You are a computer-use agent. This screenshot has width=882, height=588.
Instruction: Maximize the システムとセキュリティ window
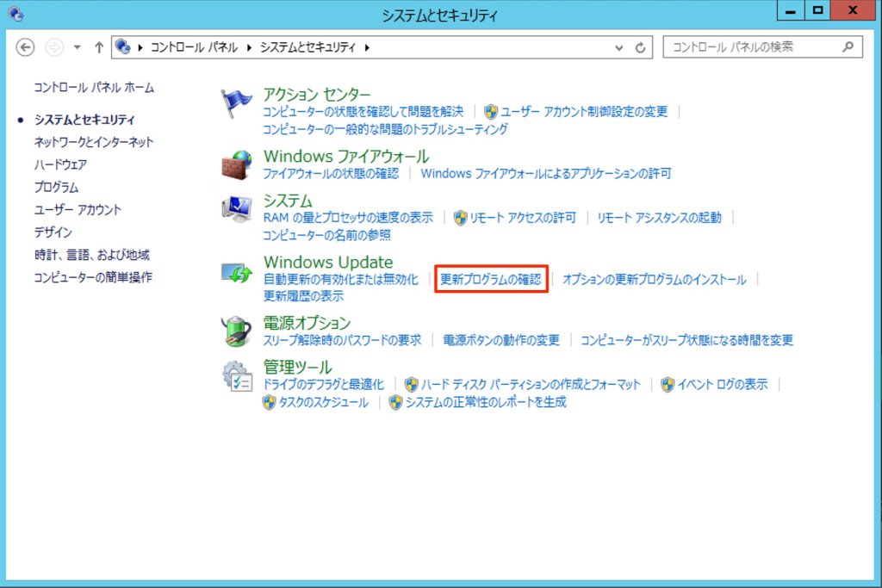click(x=817, y=10)
